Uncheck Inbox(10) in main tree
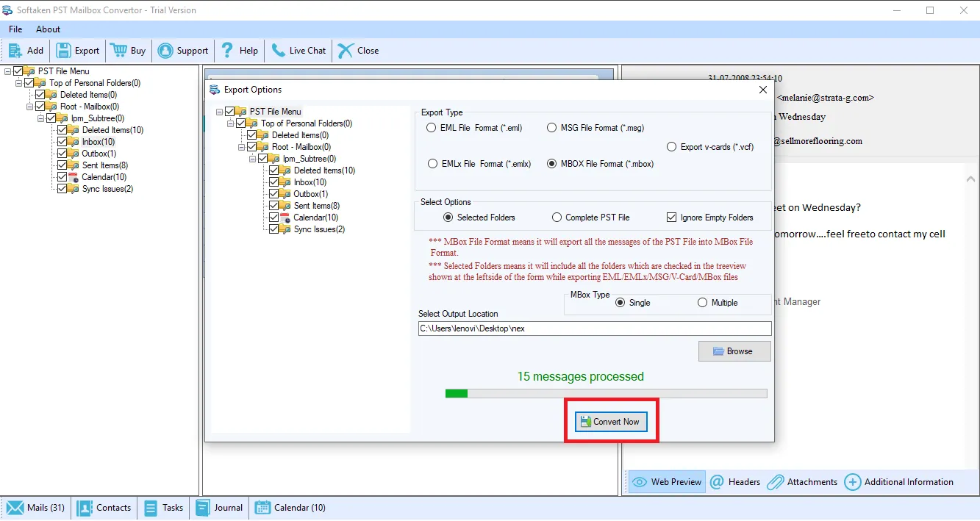 click(x=62, y=142)
